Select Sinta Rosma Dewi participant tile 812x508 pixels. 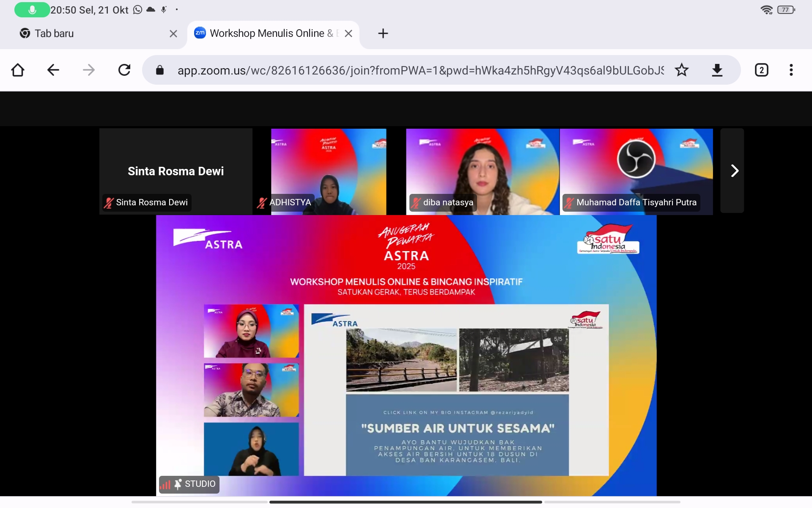click(176, 171)
